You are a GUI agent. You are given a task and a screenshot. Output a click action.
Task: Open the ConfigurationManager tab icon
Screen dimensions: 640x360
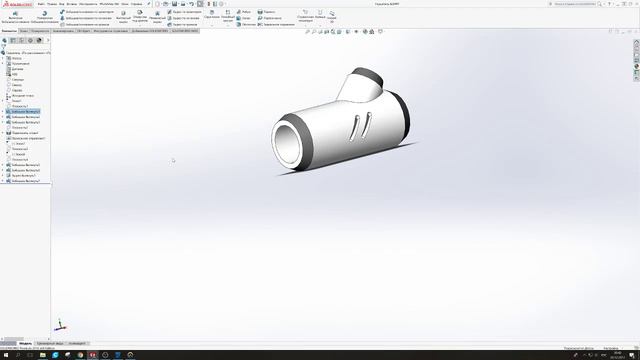(x=22, y=40)
